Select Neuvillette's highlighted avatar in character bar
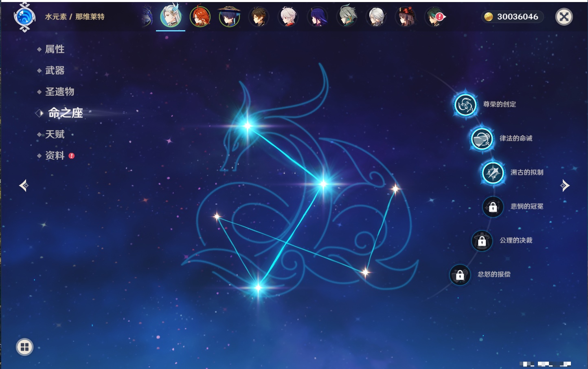 click(x=171, y=16)
